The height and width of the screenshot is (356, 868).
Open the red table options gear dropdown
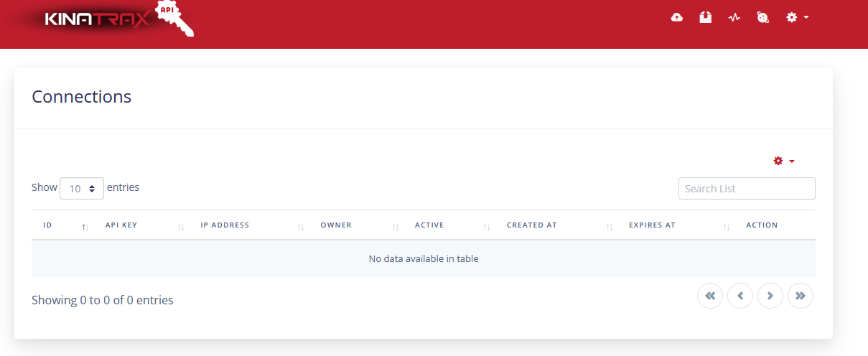point(783,161)
